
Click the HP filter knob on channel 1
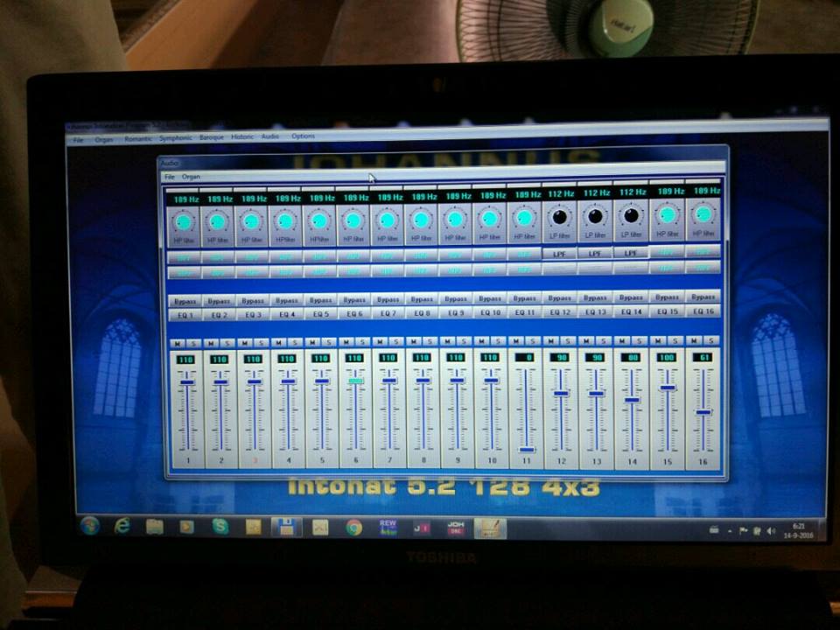[x=184, y=221]
